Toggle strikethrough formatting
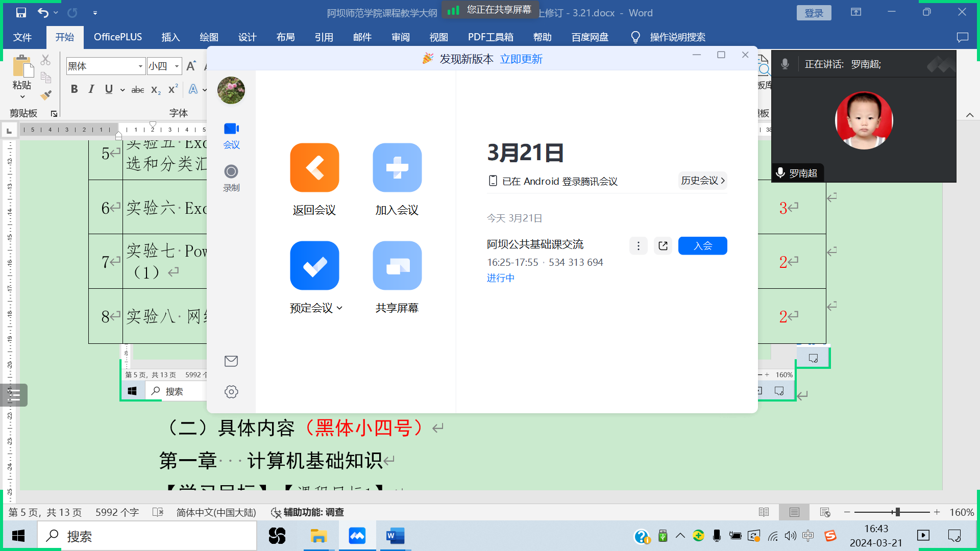The height and width of the screenshot is (551, 980). coord(138,90)
